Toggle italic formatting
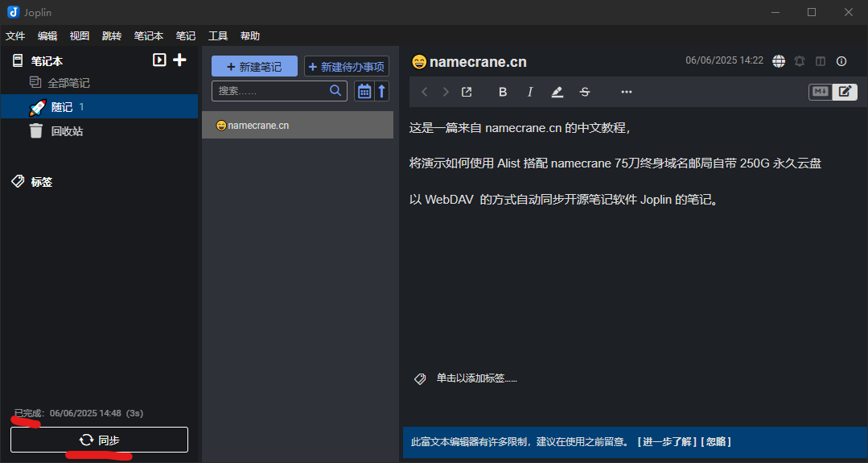The width and height of the screenshot is (868, 463). pos(530,92)
